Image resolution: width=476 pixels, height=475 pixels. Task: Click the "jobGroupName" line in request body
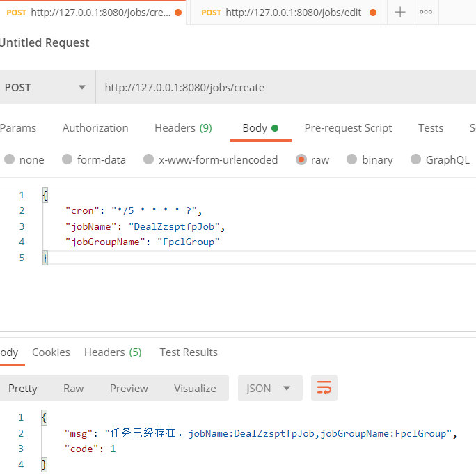143,242
